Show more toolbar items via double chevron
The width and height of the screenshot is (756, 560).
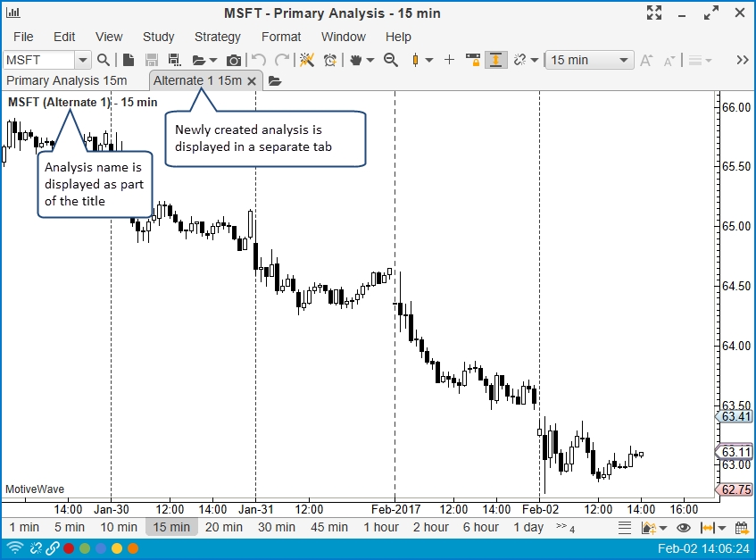[x=743, y=60]
